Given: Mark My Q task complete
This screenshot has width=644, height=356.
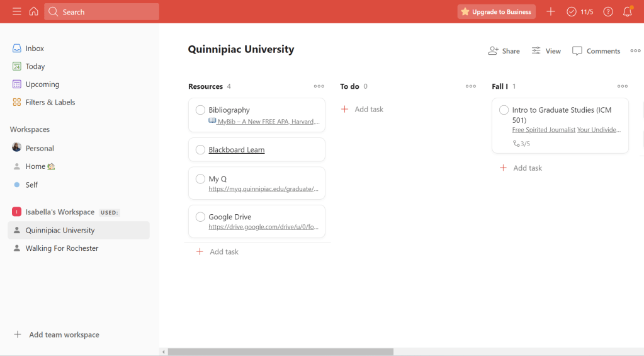Looking at the screenshot, I should point(200,179).
